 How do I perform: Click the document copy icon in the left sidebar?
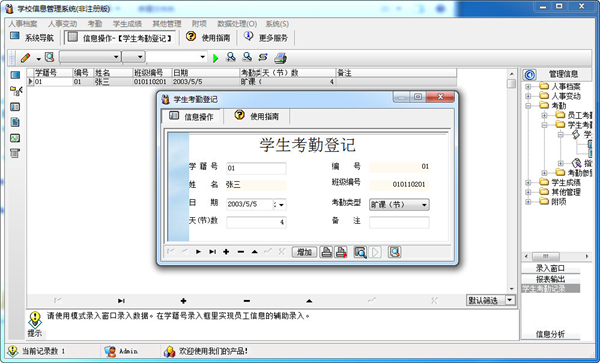pos(15,122)
